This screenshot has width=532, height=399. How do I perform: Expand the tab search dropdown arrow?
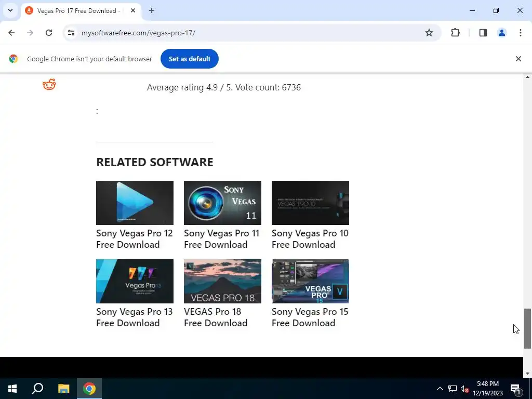pyautogui.click(x=10, y=10)
